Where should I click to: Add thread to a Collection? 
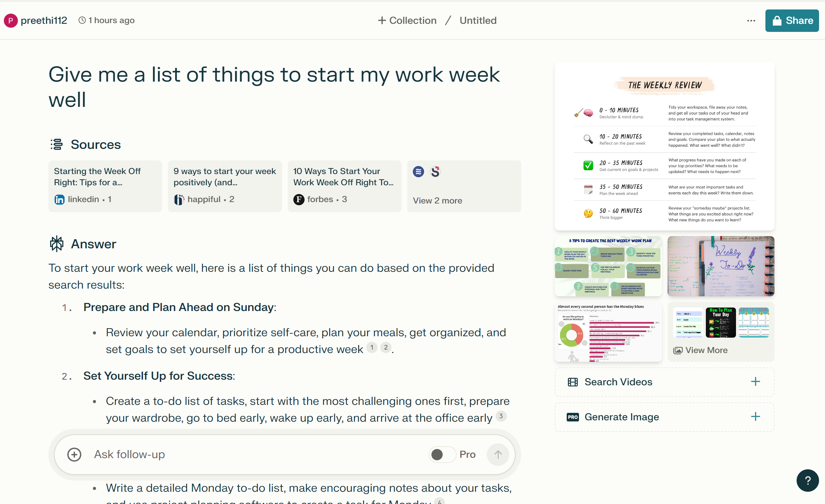tap(407, 21)
